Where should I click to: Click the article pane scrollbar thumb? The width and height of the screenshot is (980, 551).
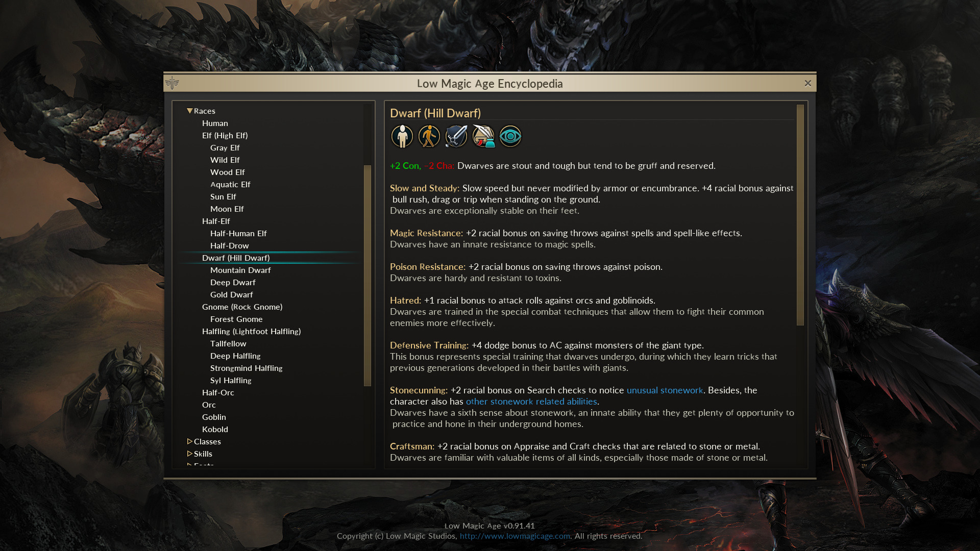[800, 215]
